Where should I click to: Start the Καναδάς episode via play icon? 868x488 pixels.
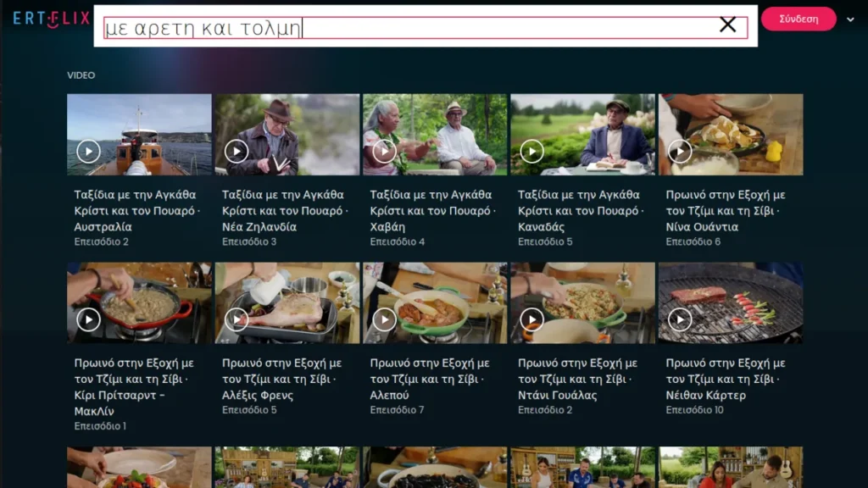[531, 152]
